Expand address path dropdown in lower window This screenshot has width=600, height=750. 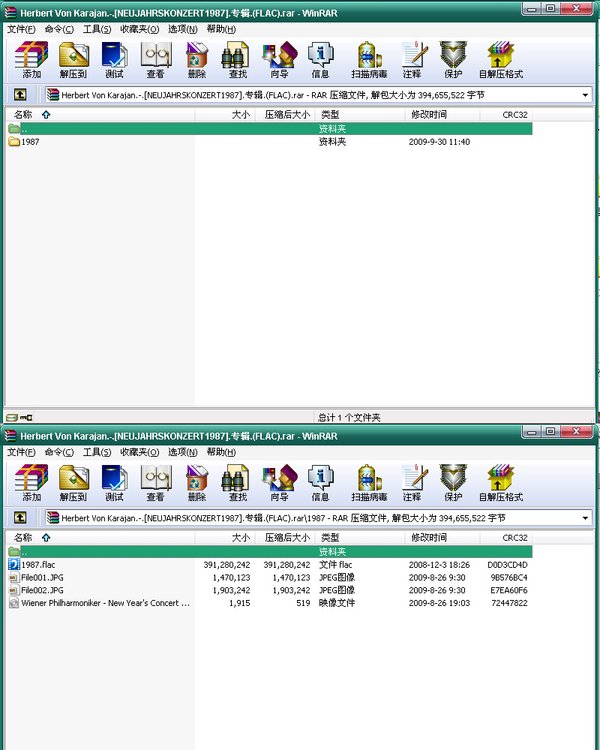[x=585, y=518]
